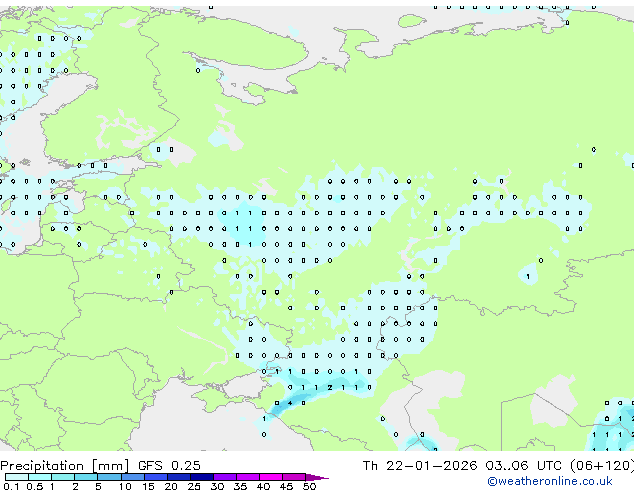
Task: Click the '25' legend scale label
Action: point(194,486)
